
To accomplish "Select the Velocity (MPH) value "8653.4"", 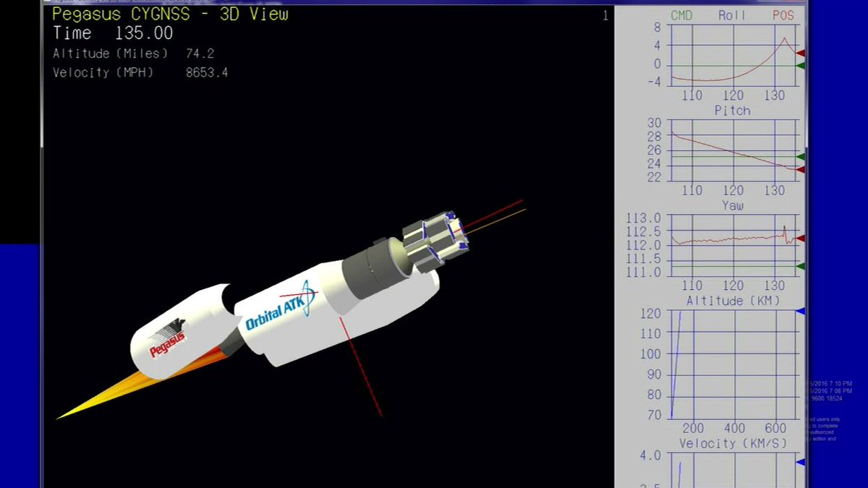I will pos(207,72).
